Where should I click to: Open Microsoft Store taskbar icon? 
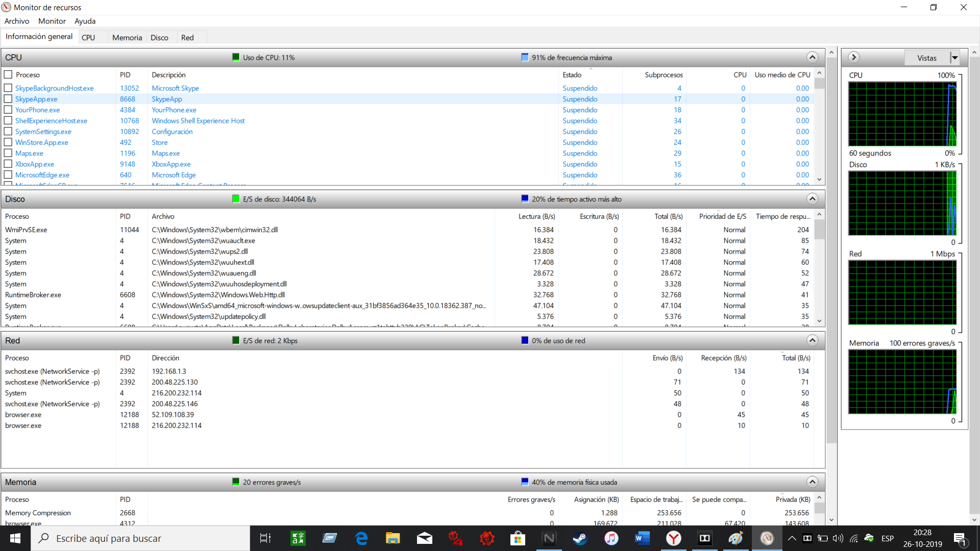pos(518,538)
